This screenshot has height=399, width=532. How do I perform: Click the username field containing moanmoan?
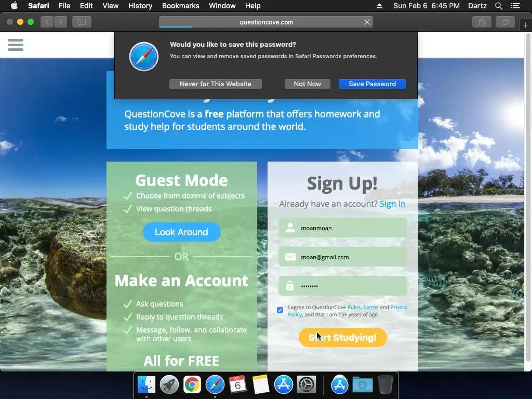coord(343,228)
